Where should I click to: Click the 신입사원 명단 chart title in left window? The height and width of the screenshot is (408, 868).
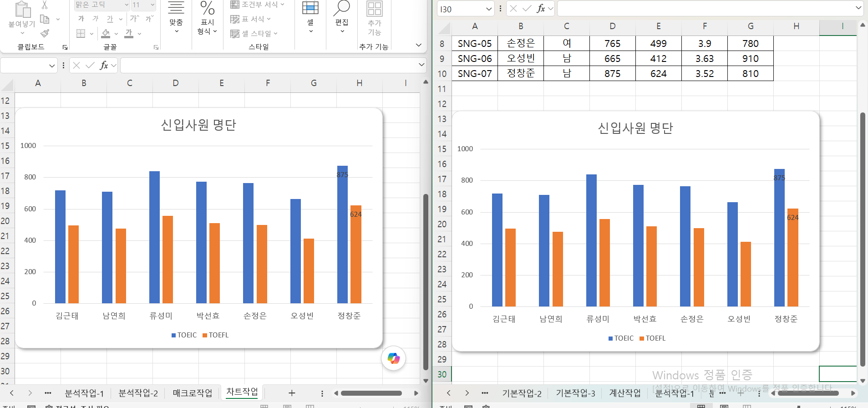click(198, 125)
